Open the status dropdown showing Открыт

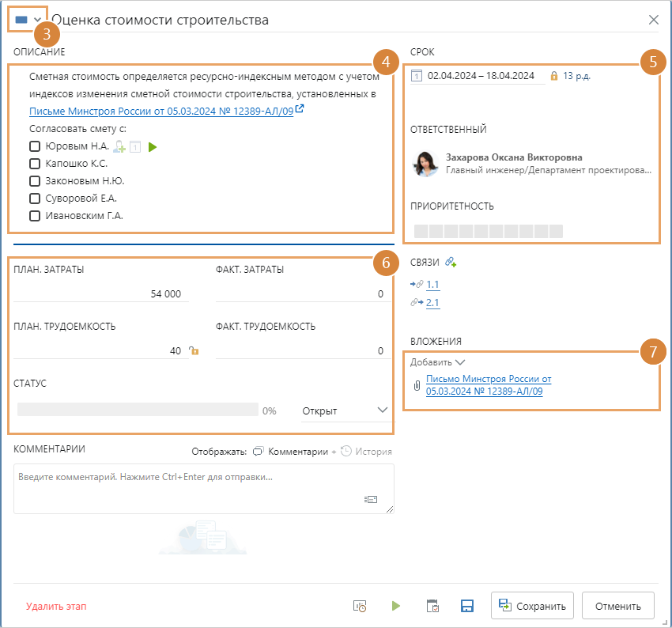(345, 410)
